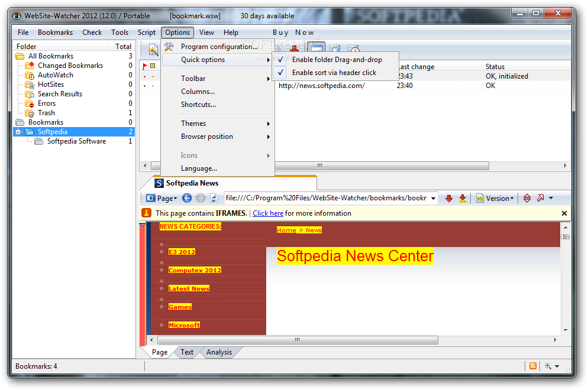
Task: Open the address bar URL dropdown
Action: (433, 198)
